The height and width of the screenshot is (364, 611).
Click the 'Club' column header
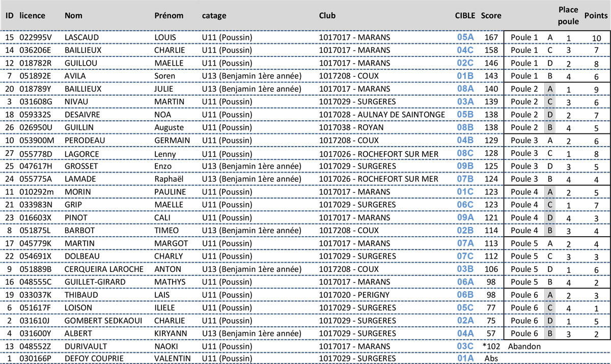[x=327, y=15]
